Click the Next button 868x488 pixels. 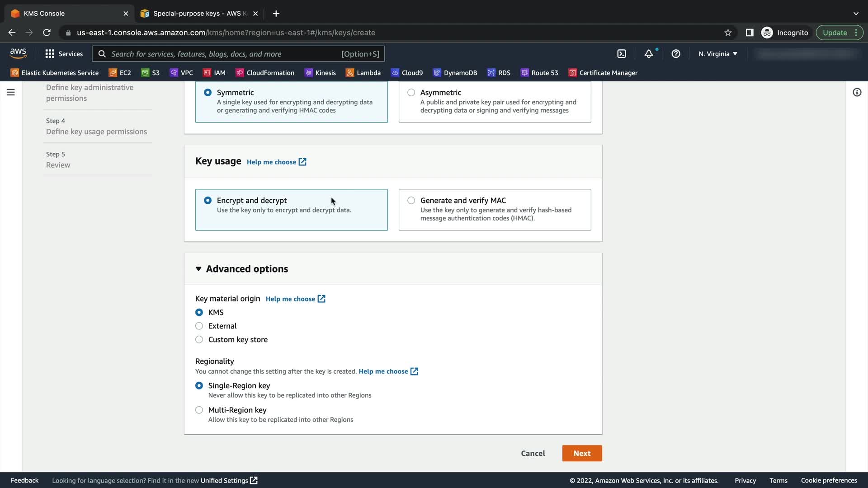(582, 453)
